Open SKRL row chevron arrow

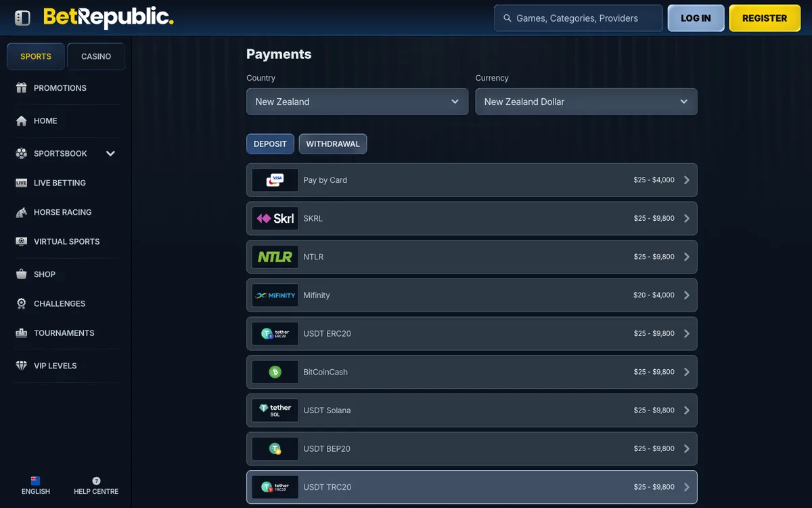(687, 219)
